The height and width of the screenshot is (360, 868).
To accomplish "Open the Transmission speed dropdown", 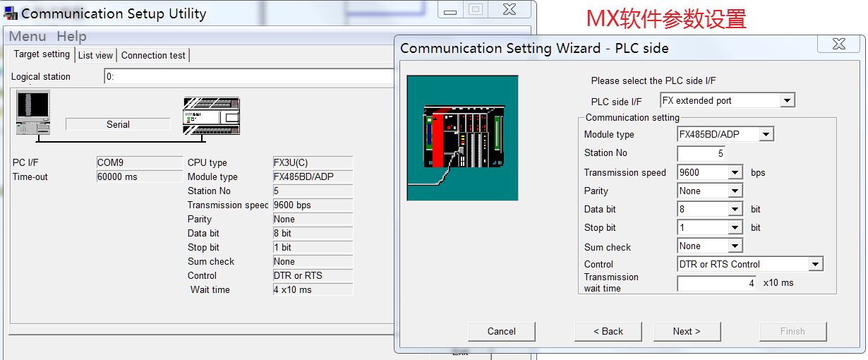I will click(735, 172).
